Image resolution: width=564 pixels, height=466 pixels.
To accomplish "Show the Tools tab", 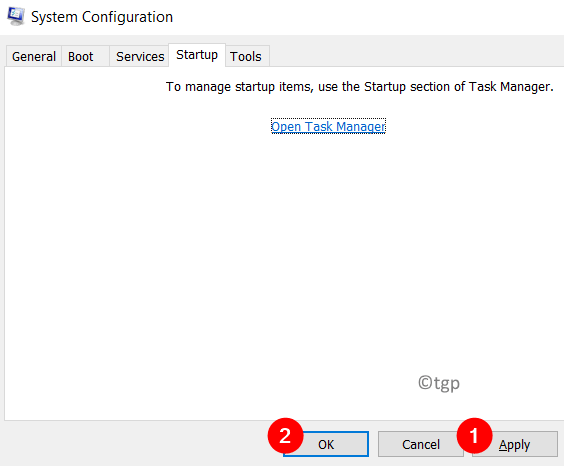I will (246, 56).
